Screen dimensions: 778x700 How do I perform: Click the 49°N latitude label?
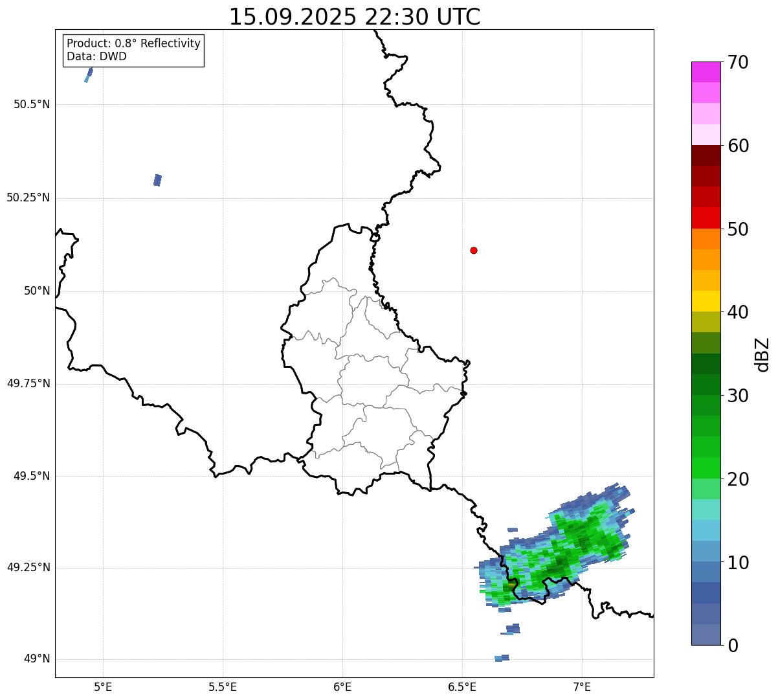pos(37,659)
